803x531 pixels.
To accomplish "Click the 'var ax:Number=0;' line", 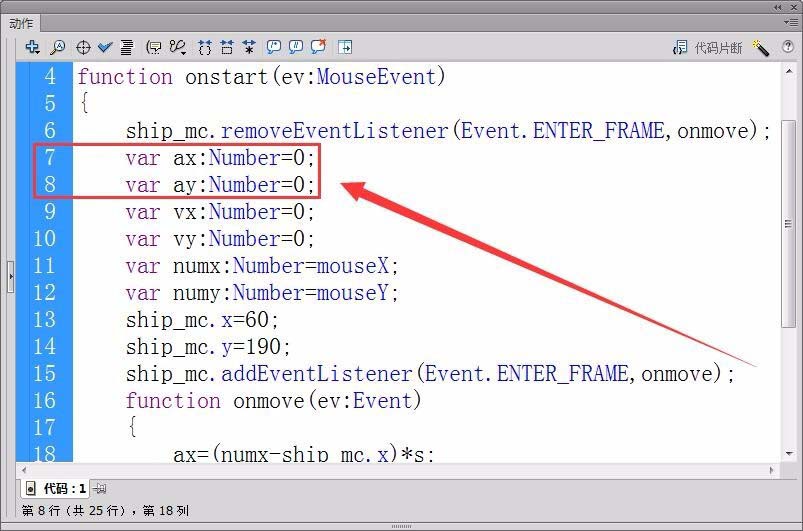I will click(x=220, y=158).
